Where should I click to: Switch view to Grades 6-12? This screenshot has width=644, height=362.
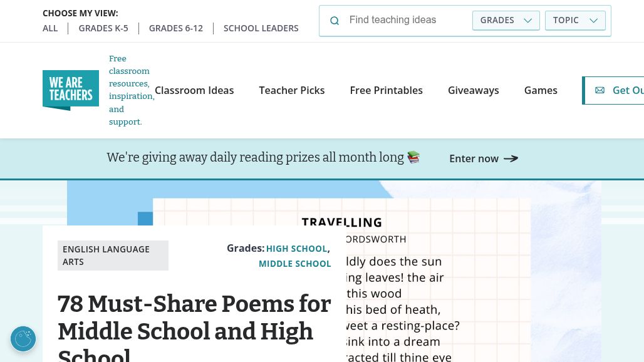click(176, 28)
